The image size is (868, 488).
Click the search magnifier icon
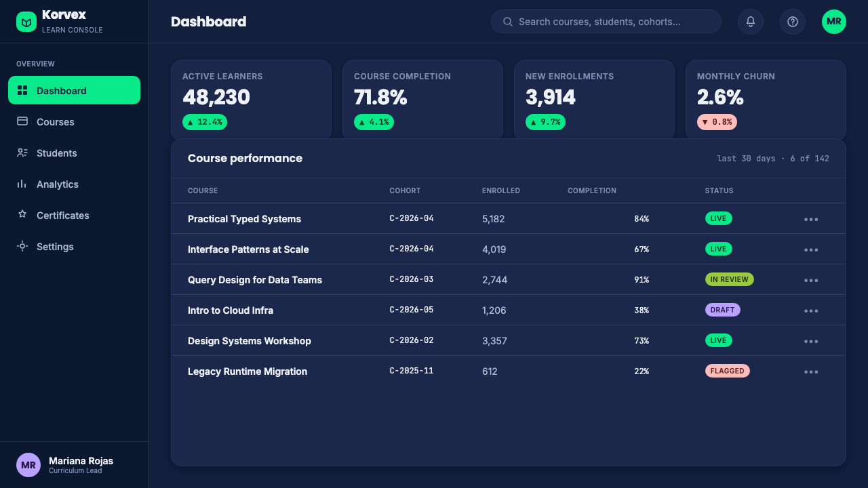coord(508,22)
